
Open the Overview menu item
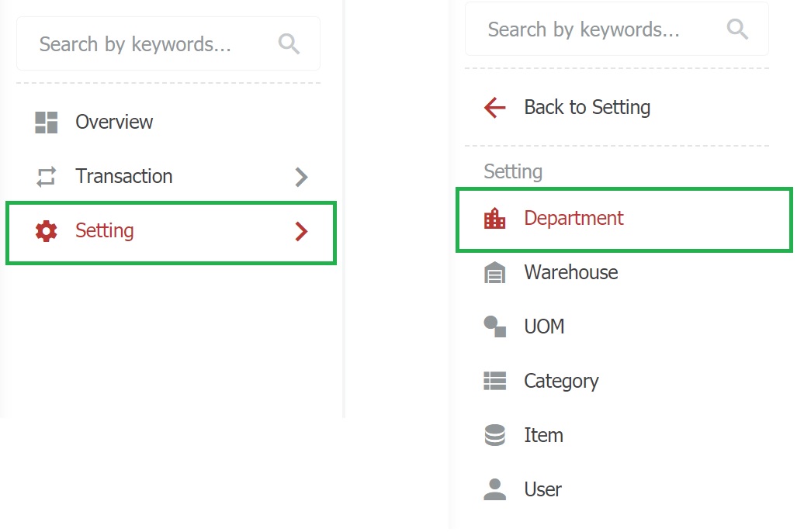[114, 123]
